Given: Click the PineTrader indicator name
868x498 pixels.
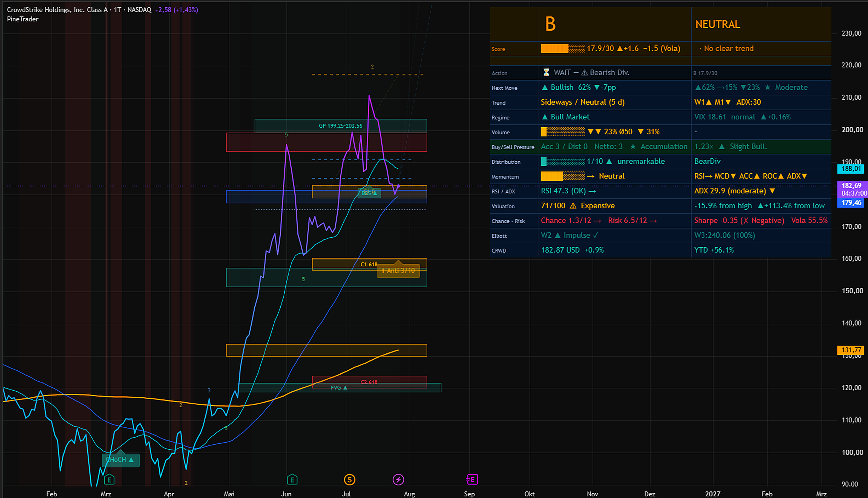Looking at the screenshot, I should [x=22, y=19].
